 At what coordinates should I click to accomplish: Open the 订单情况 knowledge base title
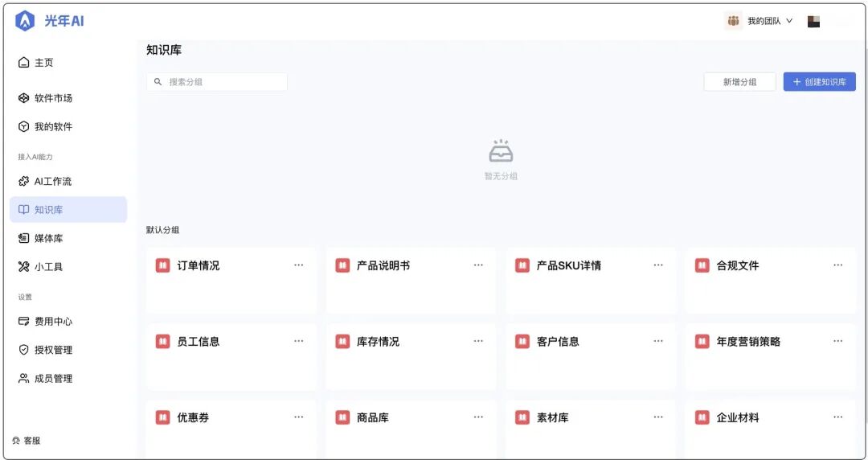click(199, 265)
